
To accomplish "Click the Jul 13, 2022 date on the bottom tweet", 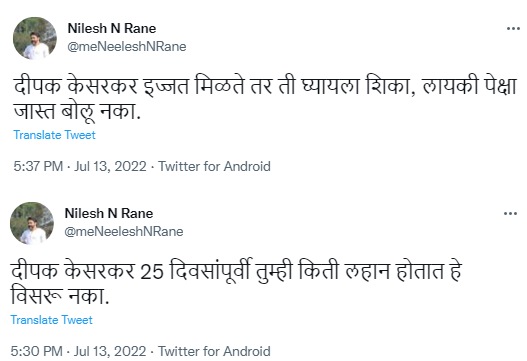I will [x=110, y=351].
